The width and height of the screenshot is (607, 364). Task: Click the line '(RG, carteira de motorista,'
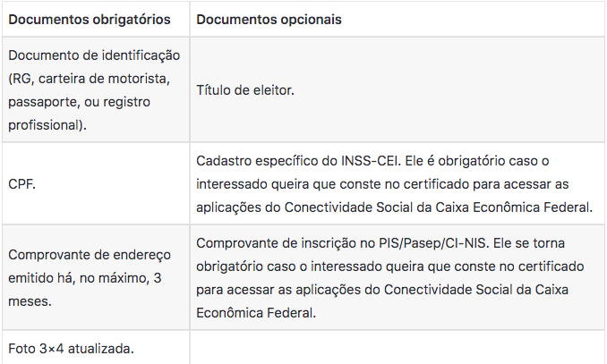point(89,79)
